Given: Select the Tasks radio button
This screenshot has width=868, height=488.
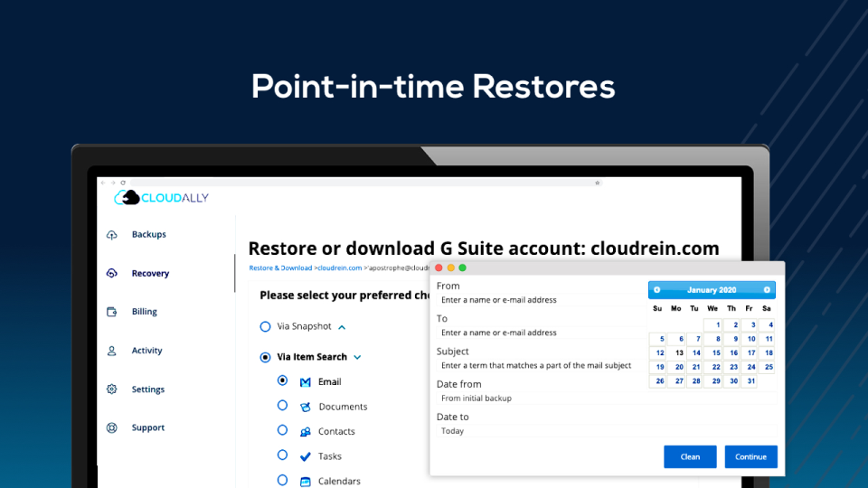Looking at the screenshot, I should pos(282,455).
